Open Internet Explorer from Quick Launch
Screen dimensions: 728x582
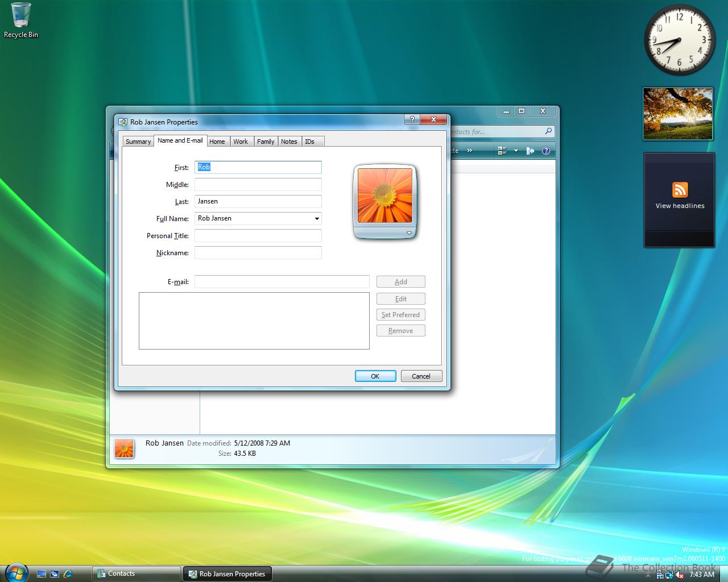click(68, 574)
